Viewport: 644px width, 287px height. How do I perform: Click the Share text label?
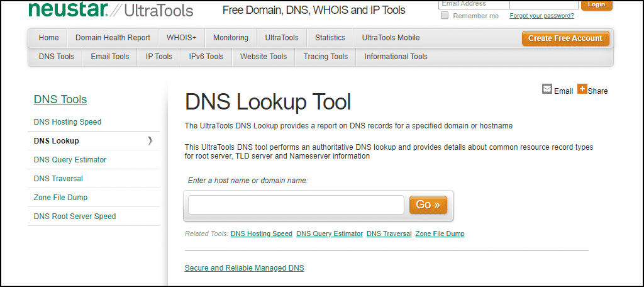coord(597,91)
